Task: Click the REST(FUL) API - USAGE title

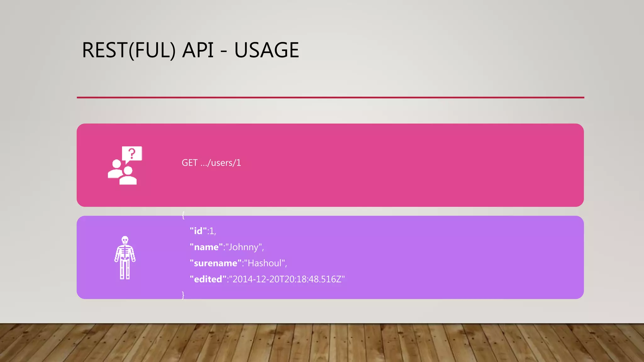Action: (x=190, y=50)
